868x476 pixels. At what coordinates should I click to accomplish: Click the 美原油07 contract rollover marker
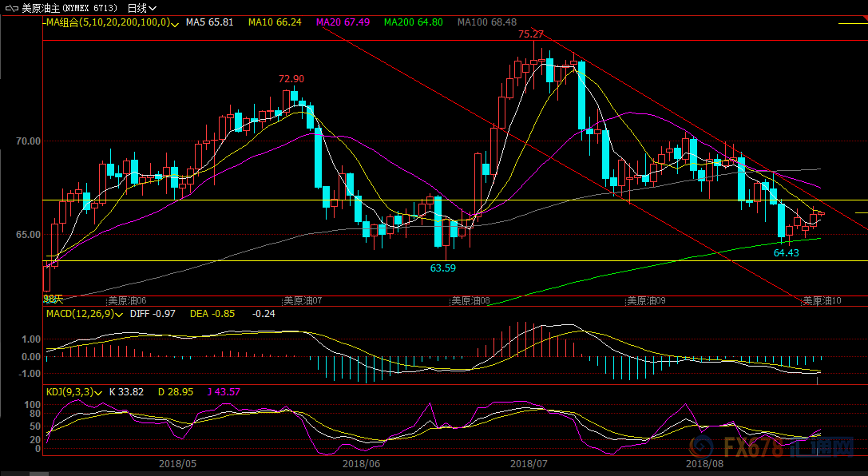click(303, 301)
